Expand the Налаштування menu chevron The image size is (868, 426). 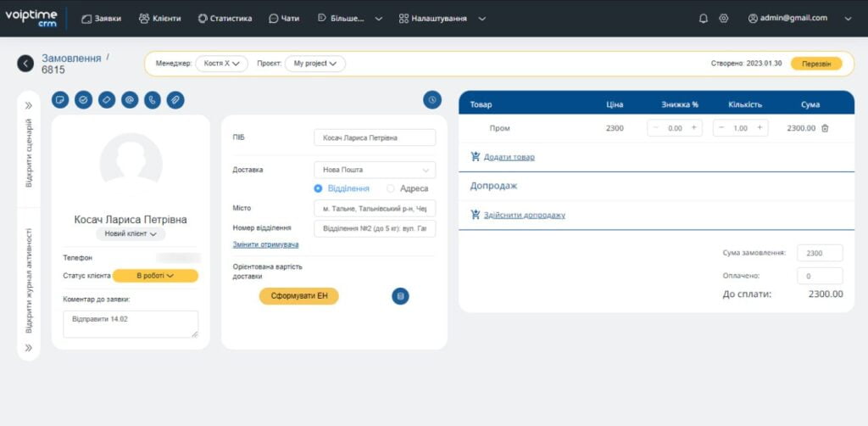point(482,19)
